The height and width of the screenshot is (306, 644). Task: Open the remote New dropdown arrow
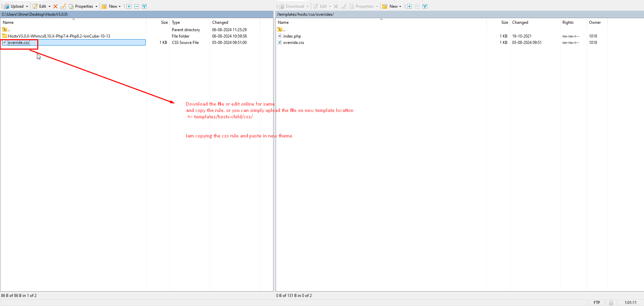tap(400, 6)
